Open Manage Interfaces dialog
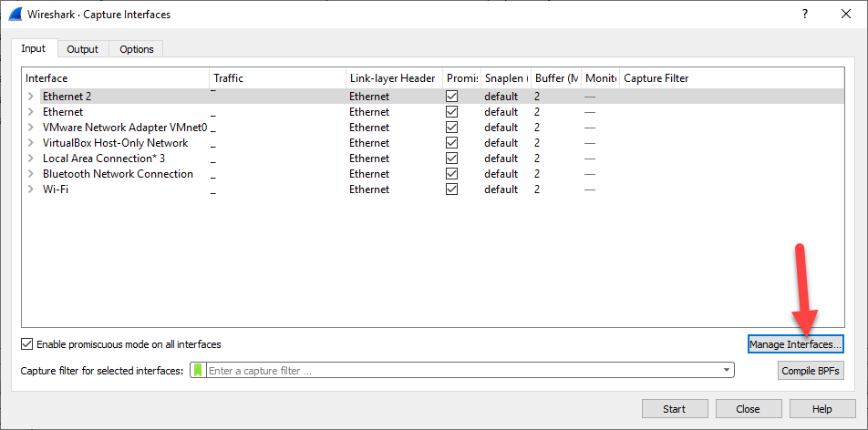Image resolution: width=868 pixels, height=430 pixels. (x=795, y=344)
